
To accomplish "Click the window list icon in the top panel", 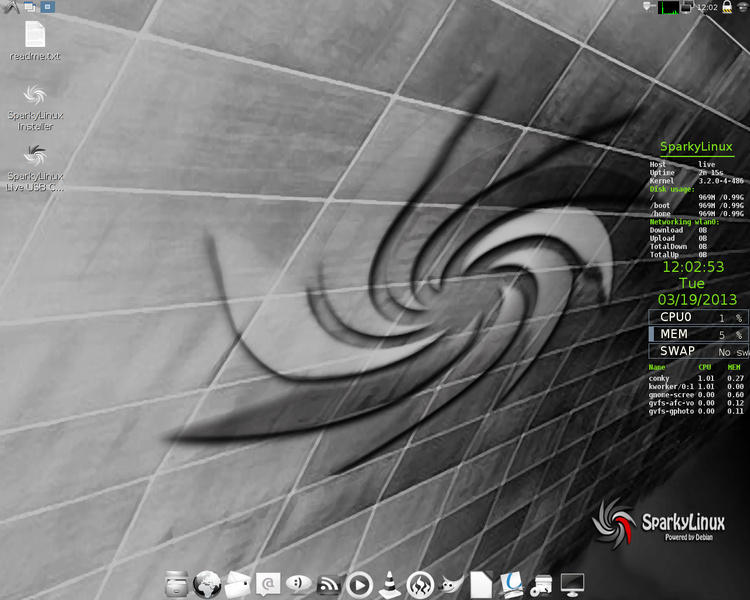I will point(30,7).
